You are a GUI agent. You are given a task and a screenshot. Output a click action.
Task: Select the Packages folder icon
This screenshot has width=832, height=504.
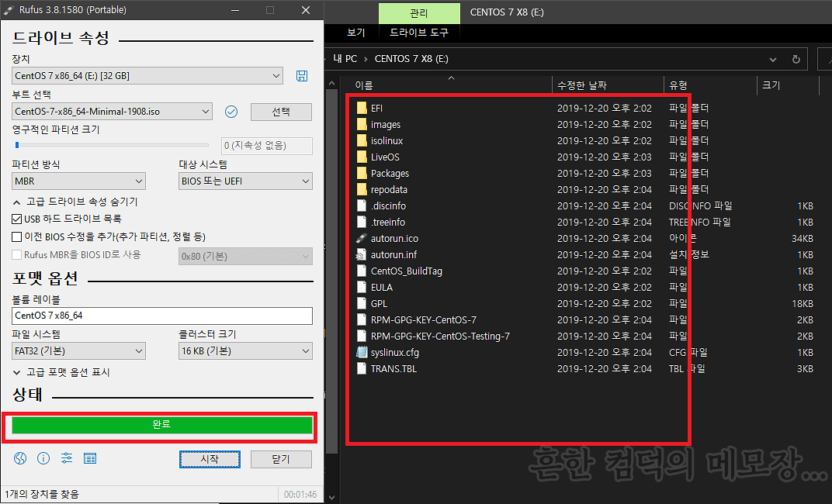(x=362, y=174)
